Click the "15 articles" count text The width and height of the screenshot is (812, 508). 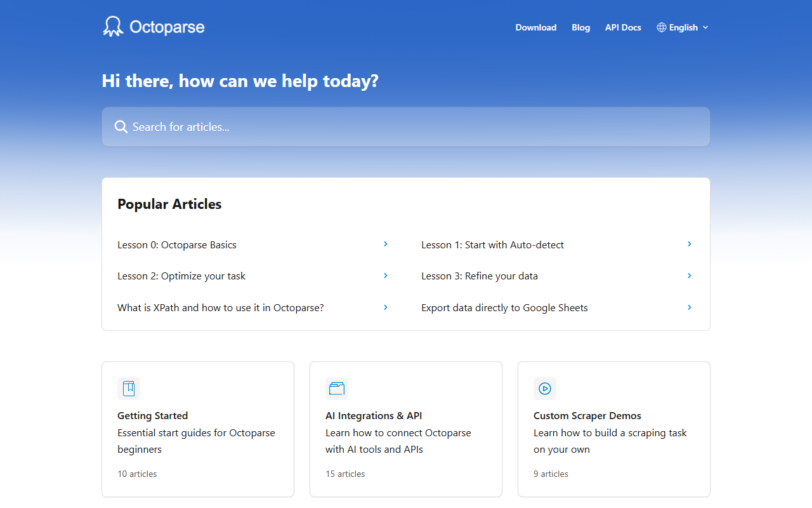345,474
